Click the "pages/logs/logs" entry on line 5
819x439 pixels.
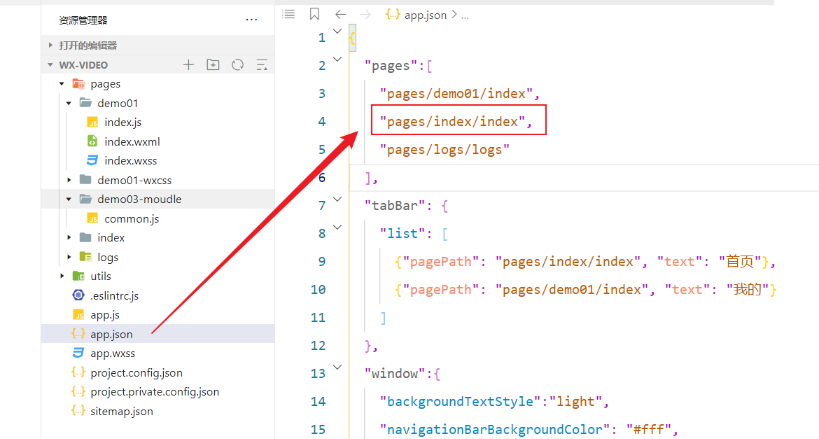click(444, 150)
